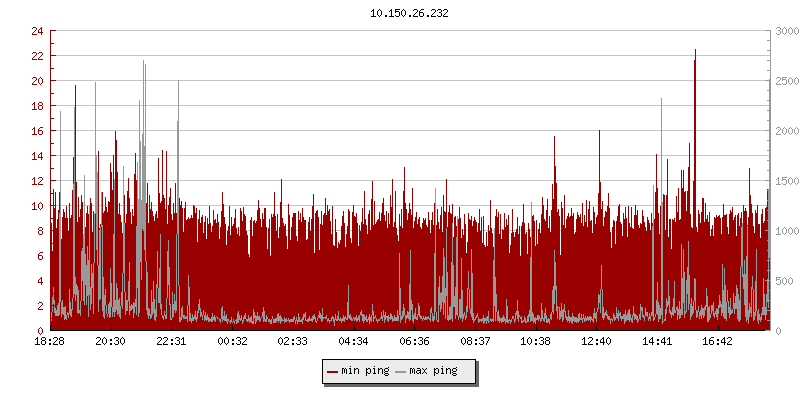Click the 16:42 time axis label
The width and height of the screenshot is (800, 400).
tap(718, 341)
